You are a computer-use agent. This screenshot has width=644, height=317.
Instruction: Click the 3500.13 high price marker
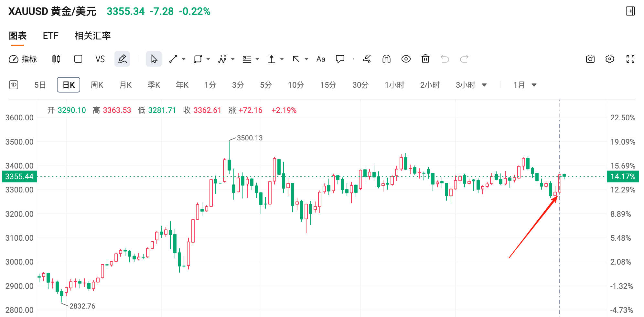(x=250, y=138)
